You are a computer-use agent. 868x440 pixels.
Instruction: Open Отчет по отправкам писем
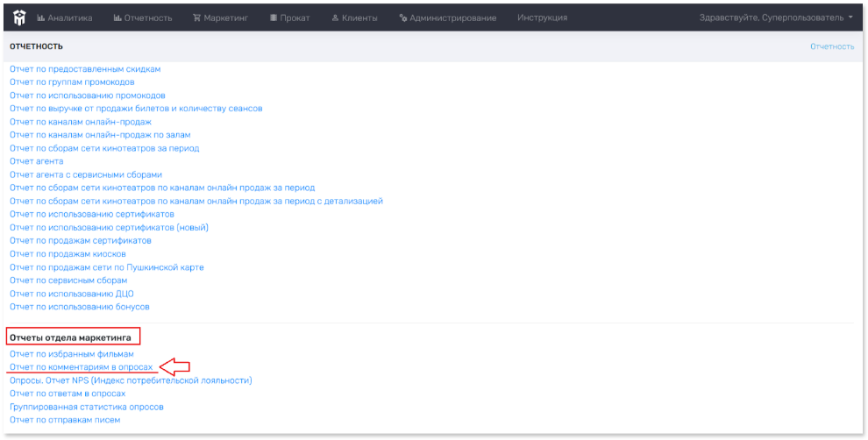65,420
